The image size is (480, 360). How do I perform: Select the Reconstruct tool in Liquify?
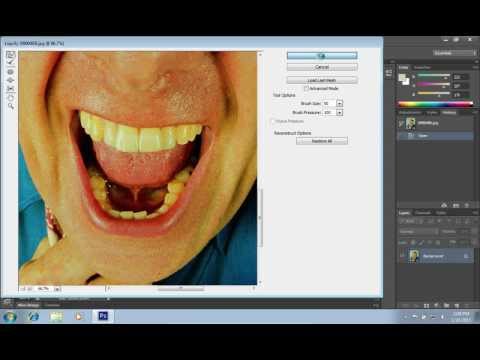point(11,63)
